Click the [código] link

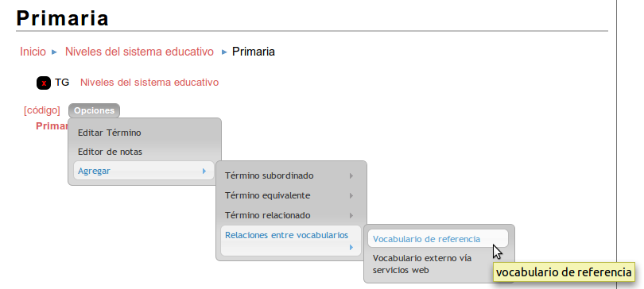coord(42,110)
